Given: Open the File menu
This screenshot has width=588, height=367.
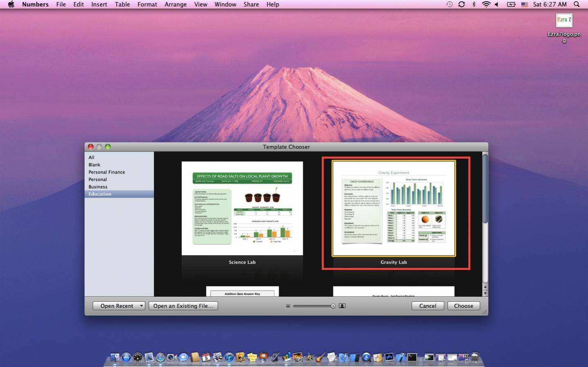Looking at the screenshot, I should [61, 4].
